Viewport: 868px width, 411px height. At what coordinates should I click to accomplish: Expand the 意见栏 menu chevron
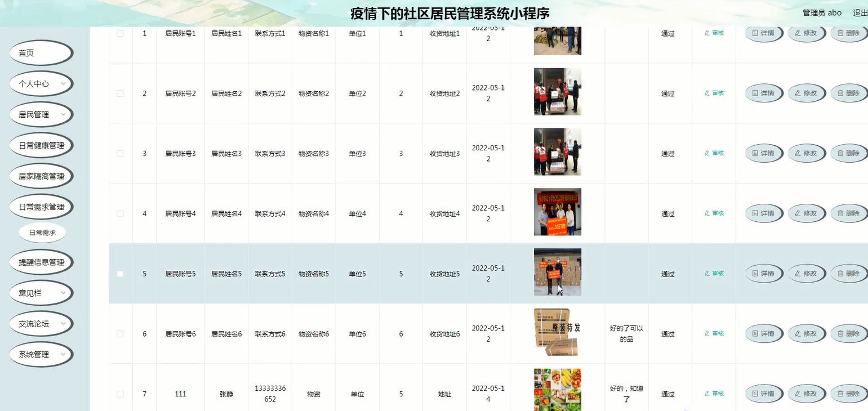[x=63, y=293]
